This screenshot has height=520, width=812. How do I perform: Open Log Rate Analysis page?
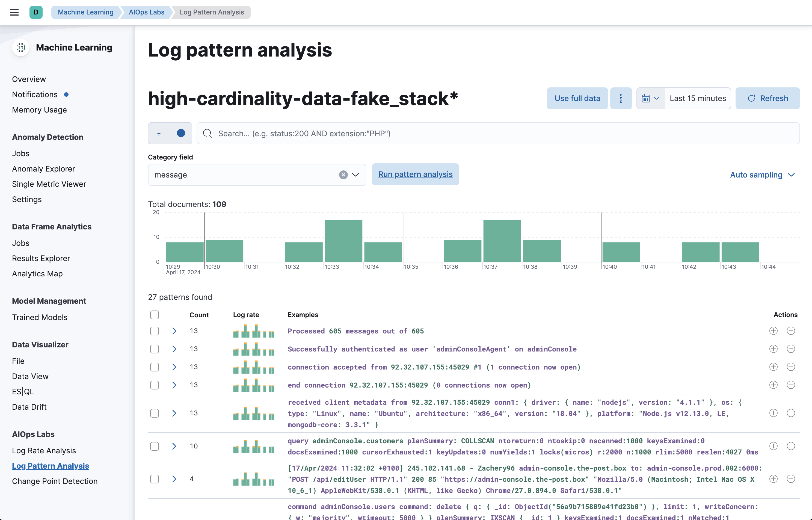click(x=44, y=450)
